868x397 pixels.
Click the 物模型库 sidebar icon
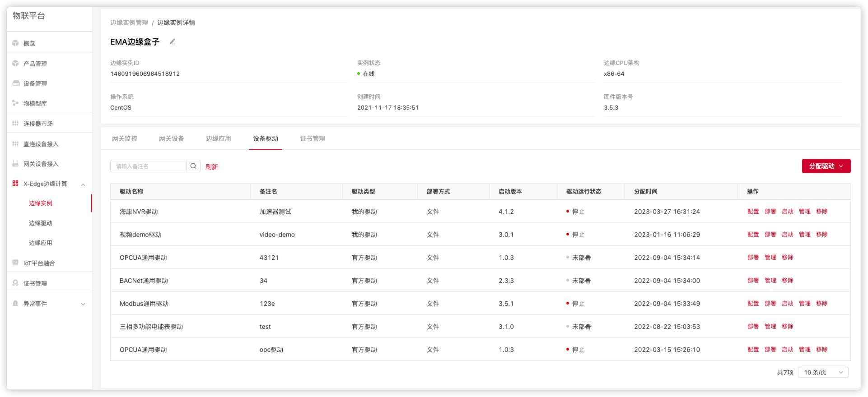[x=16, y=103]
